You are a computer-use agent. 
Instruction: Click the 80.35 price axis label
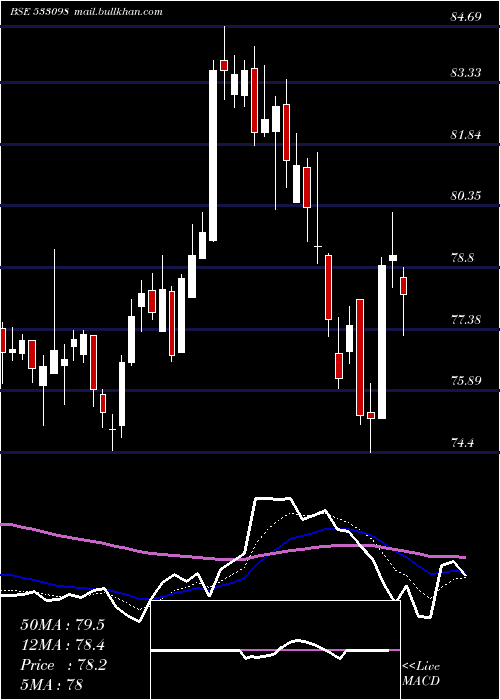[x=466, y=196]
